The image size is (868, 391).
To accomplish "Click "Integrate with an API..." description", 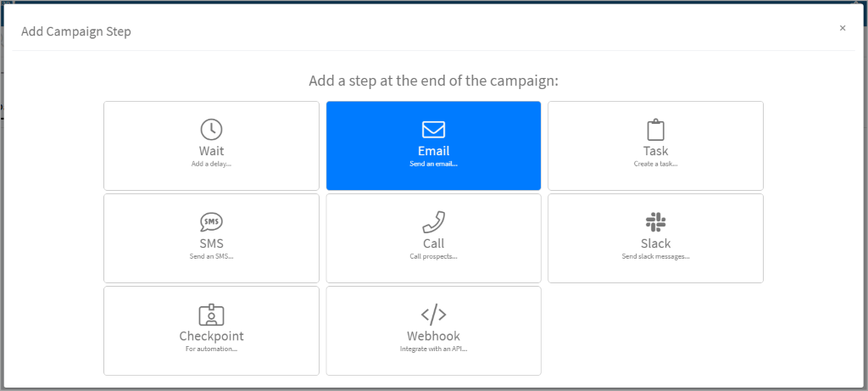I will point(433,348).
